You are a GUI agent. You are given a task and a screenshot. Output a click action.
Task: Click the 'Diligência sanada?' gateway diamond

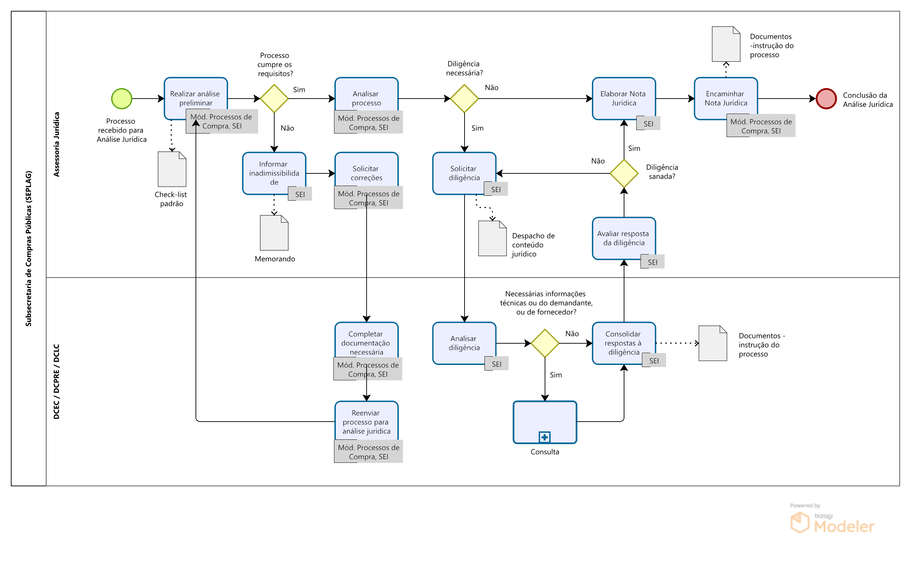point(624,173)
